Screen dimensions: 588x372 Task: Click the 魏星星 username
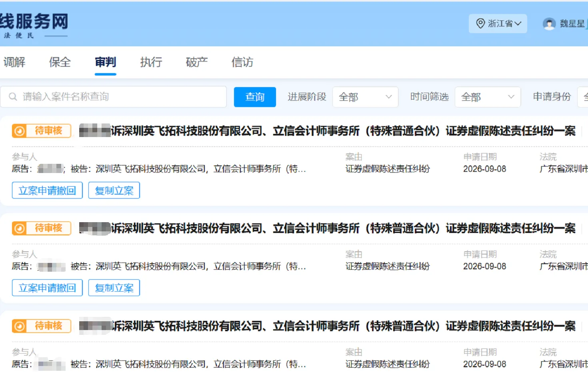pos(572,24)
